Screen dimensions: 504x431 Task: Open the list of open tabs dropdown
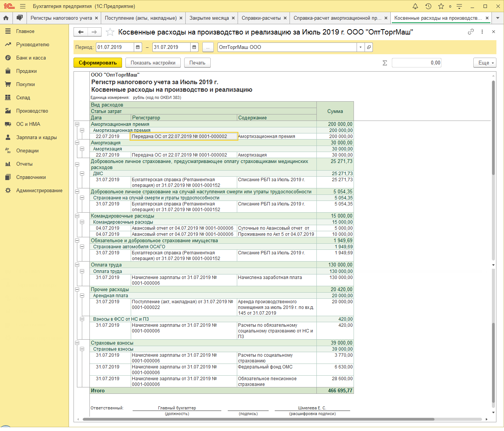tap(498, 18)
